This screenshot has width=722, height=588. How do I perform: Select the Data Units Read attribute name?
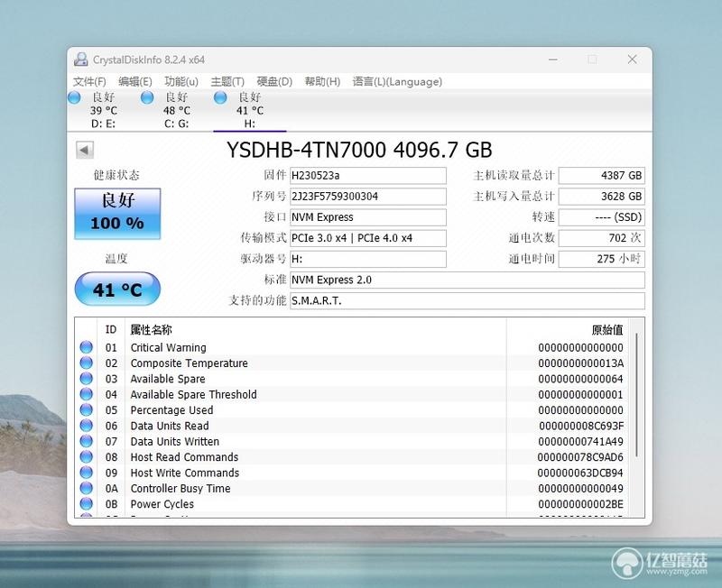pyautogui.click(x=170, y=426)
